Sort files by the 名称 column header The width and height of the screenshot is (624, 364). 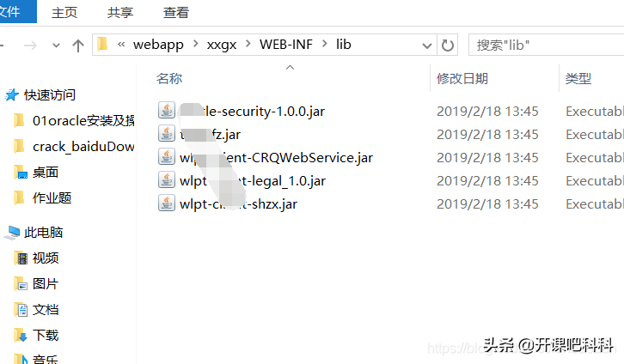pyautogui.click(x=169, y=79)
